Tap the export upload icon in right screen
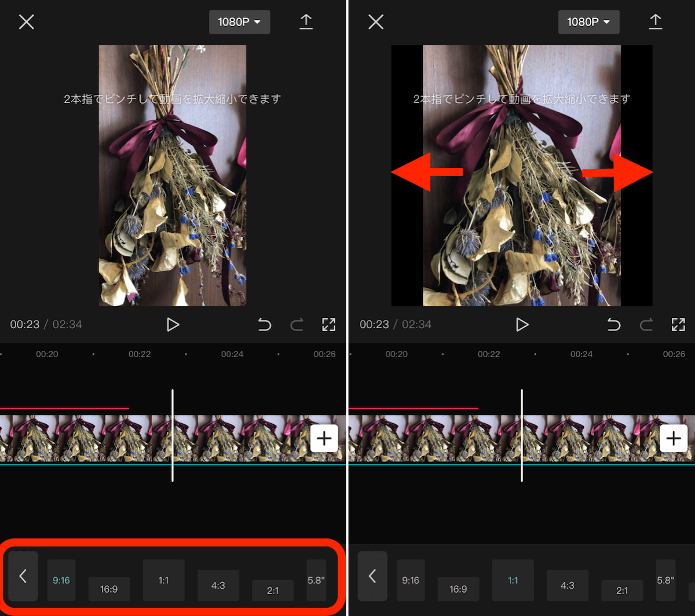 tap(655, 22)
